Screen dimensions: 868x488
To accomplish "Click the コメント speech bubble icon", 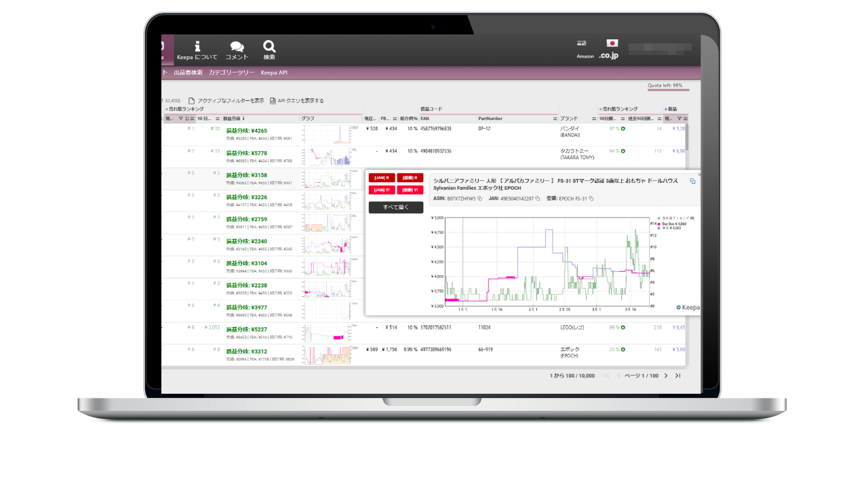I will (x=237, y=47).
